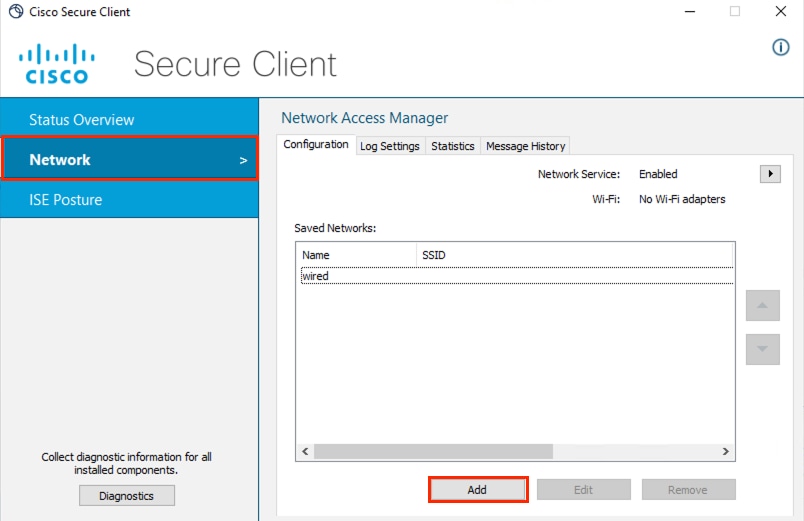Open the ISE Posture section
The height and width of the screenshot is (521, 804).
coord(129,199)
